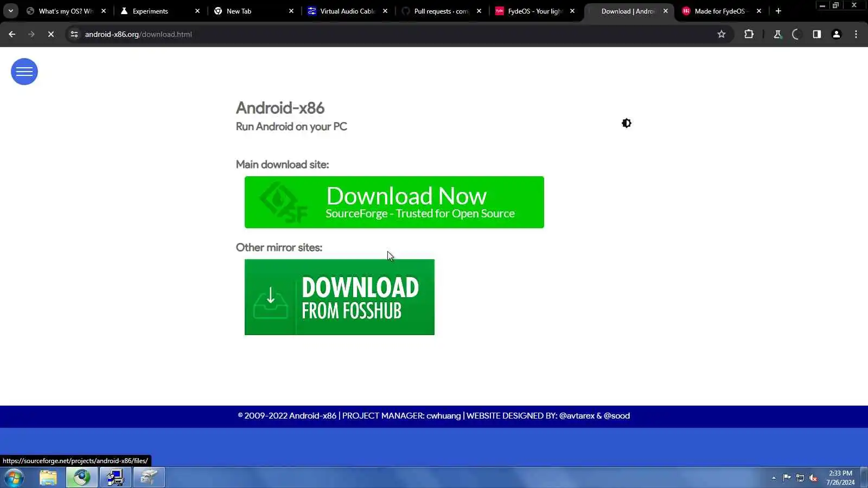This screenshot has height=488, width=868.
Task: Show hidden system tray icons
Action: click(774, 478)
